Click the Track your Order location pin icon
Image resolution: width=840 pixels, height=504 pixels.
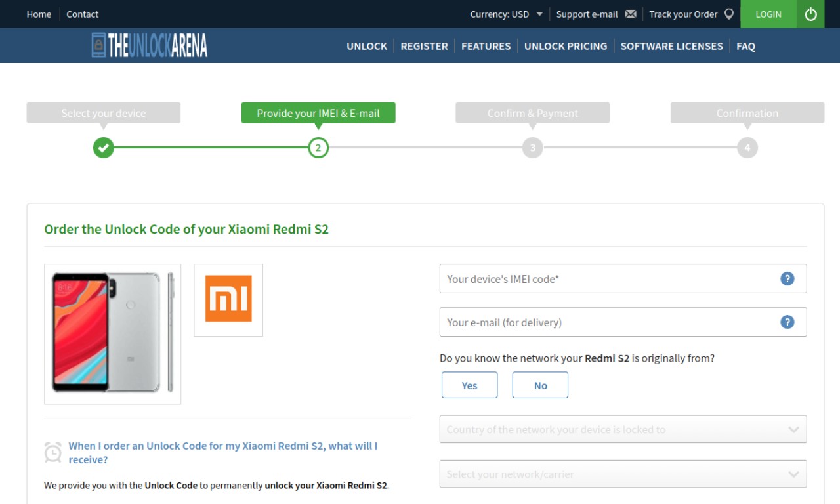pos(728,14)
